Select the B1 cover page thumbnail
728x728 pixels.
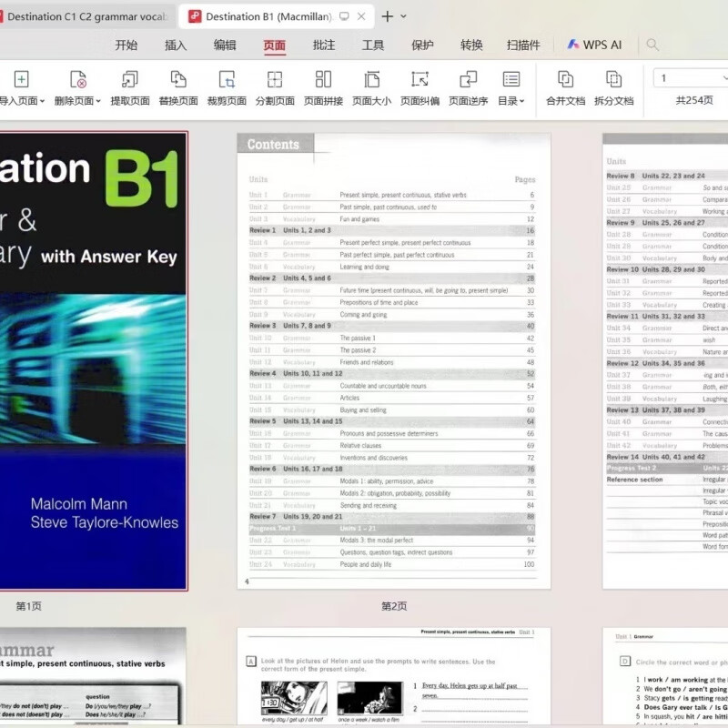pos(93,361)
